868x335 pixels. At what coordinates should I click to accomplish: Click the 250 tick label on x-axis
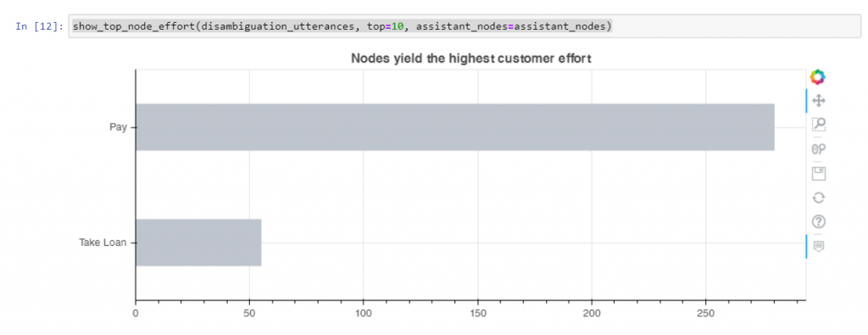click(x=706, y=313)
